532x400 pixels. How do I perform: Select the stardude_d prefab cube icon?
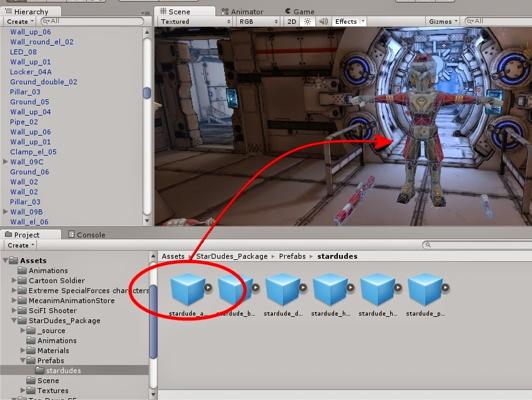coord(283,289)
